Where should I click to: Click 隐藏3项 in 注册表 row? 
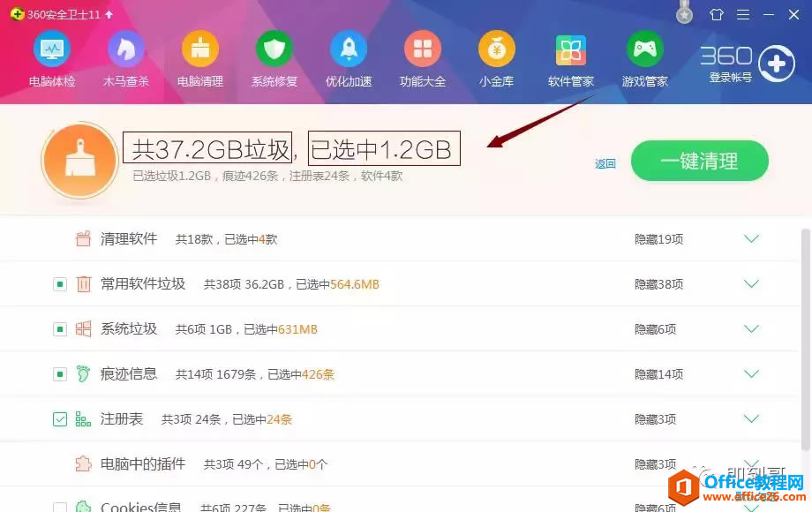(655, 419)
